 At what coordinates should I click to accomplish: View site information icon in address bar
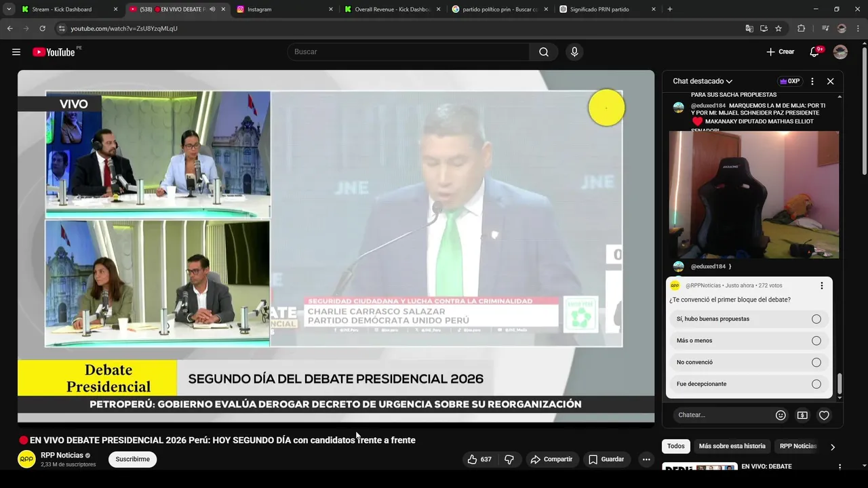tap(62, 28)
